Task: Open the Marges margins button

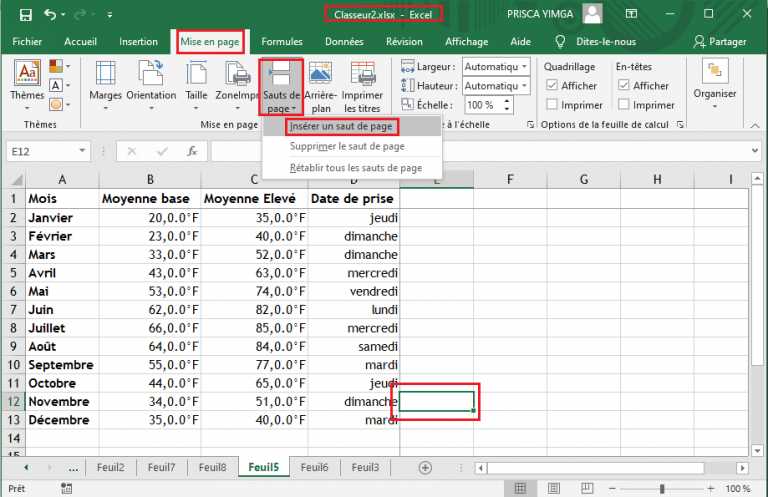Action: (105, 86)
